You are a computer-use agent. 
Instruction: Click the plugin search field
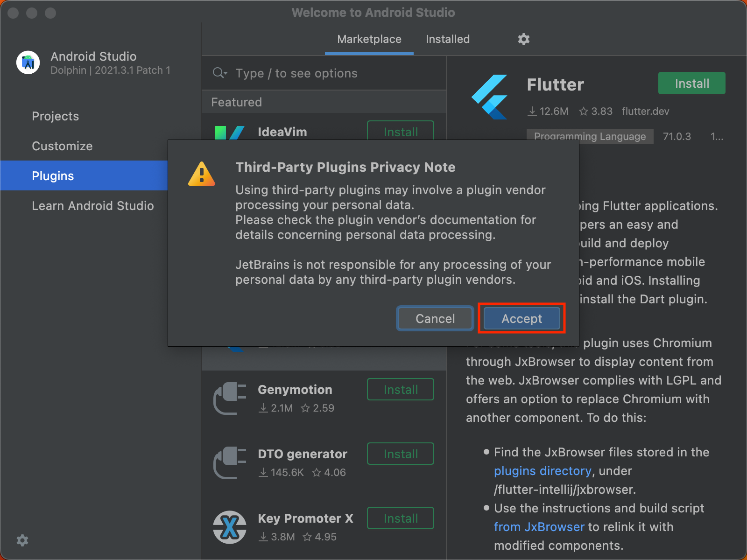[324, 73]
